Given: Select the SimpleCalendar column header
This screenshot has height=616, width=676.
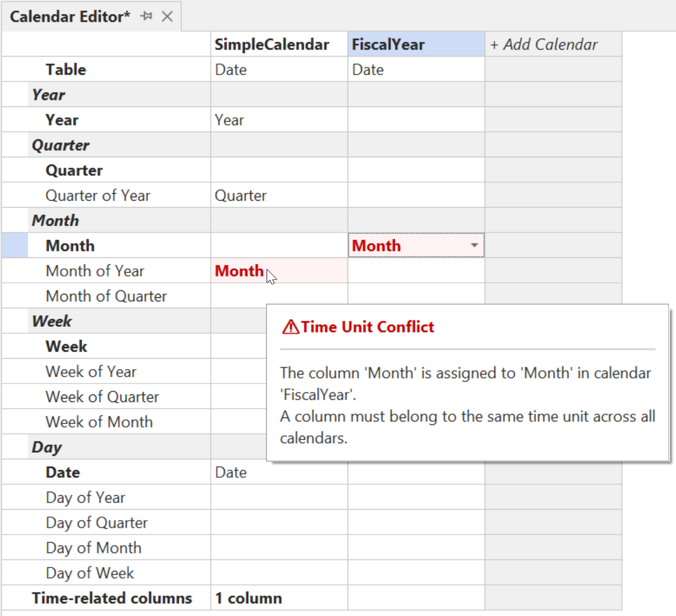Looking at the screenshot, I should click(x=272, y=44).
